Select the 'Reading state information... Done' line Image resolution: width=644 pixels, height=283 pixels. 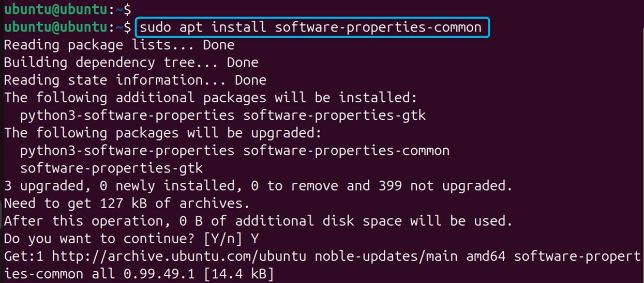tap(135, 81)
